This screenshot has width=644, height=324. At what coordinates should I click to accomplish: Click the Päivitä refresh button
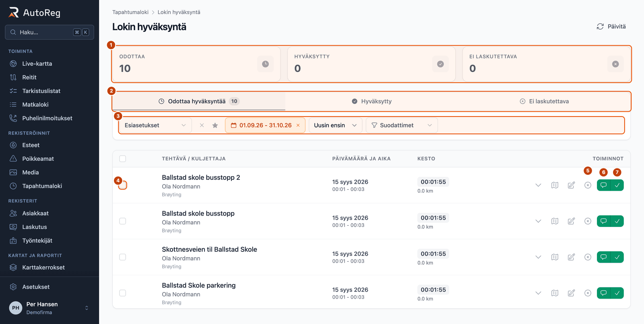(611, 27)
